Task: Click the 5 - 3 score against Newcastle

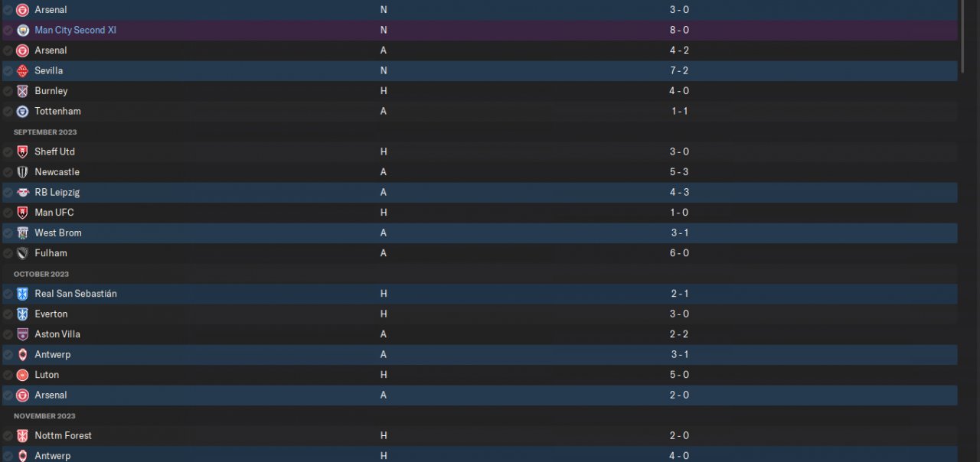Action: pos(680,172)
